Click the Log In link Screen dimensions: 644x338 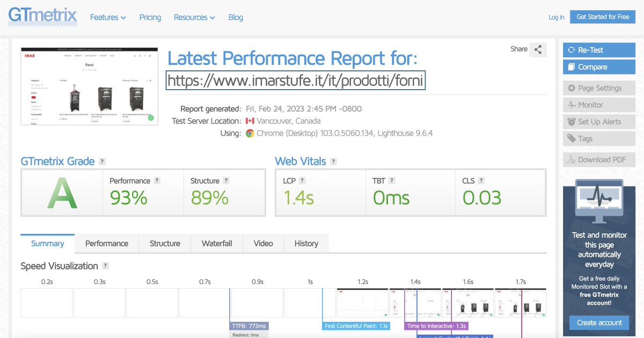(556, 17)
